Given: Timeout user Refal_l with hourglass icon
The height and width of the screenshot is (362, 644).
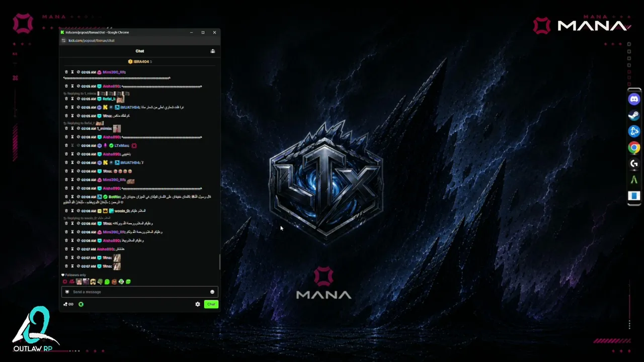Looking at the screenshot, I should pyautogui.click(x=72, y=99).
